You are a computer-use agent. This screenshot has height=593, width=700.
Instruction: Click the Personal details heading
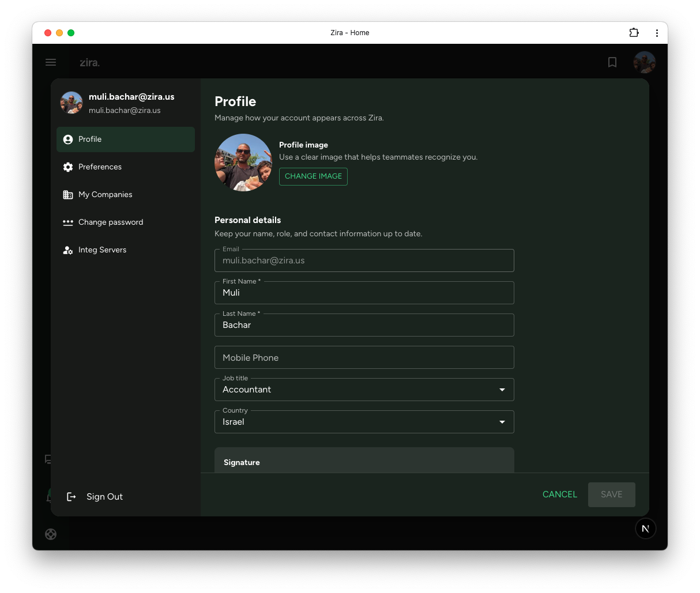click(248, 220)
